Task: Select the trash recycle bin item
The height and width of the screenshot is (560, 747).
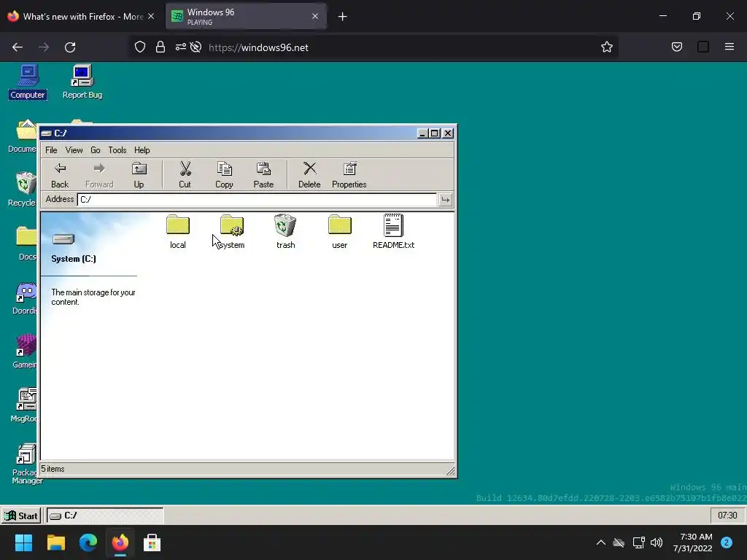Action: click(x=286, y=232)
